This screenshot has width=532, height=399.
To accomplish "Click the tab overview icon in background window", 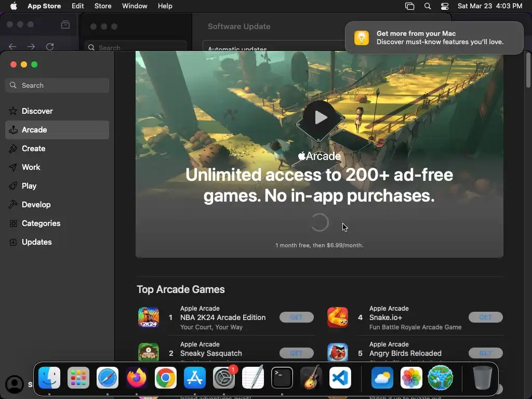I will [x=65, y=24].
